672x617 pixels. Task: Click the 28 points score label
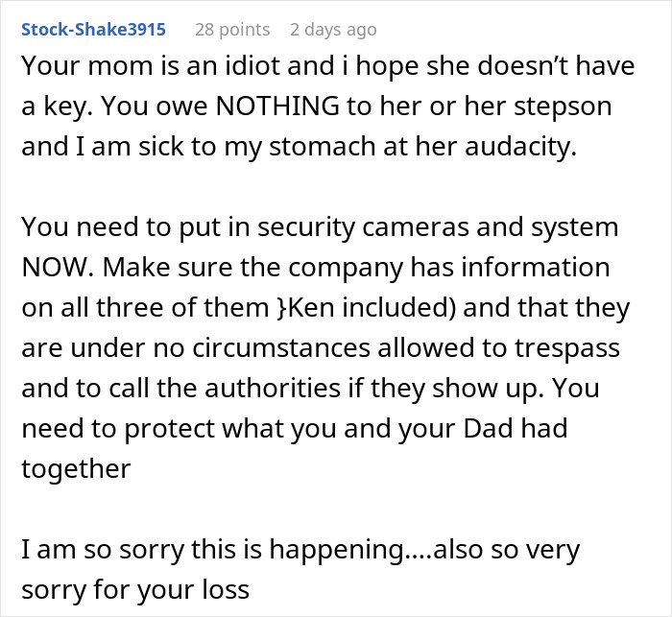click(232, 30)
